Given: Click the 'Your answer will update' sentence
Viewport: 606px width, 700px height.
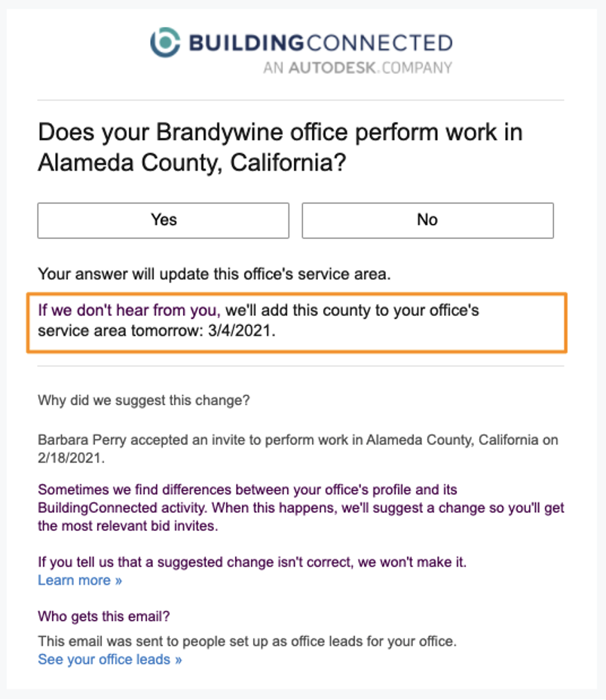Looking at the screenshot, I should point(215,275).
